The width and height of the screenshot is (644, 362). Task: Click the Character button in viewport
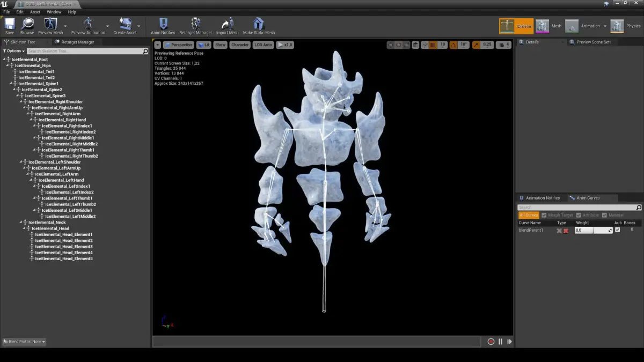[240, 45]
